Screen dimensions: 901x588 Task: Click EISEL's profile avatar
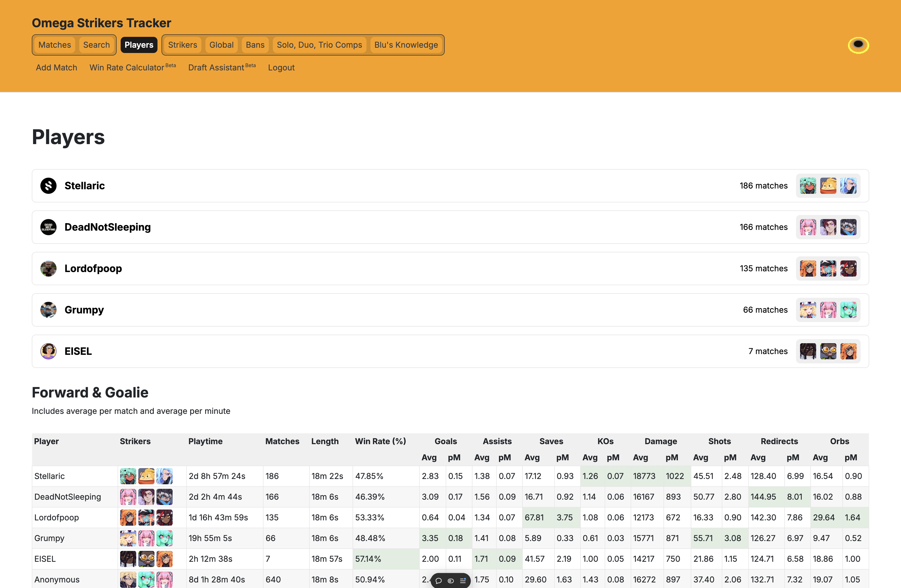coord(48,351)
